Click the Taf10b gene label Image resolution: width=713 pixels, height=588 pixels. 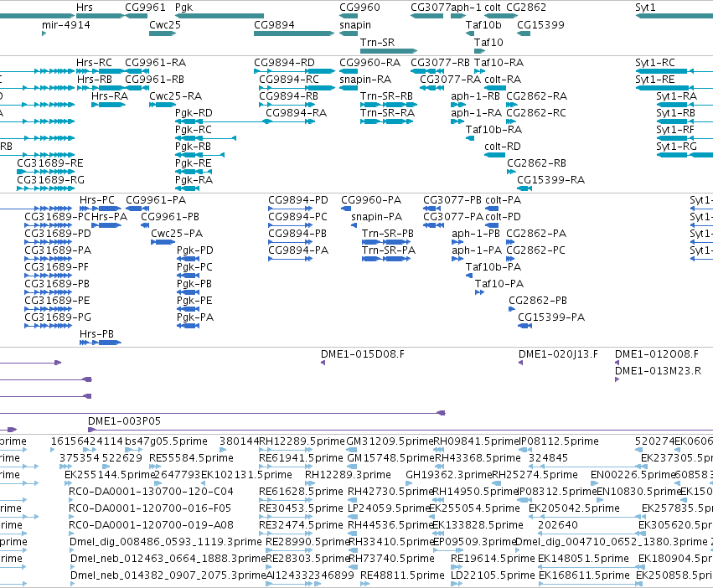[x=483, y=24]
